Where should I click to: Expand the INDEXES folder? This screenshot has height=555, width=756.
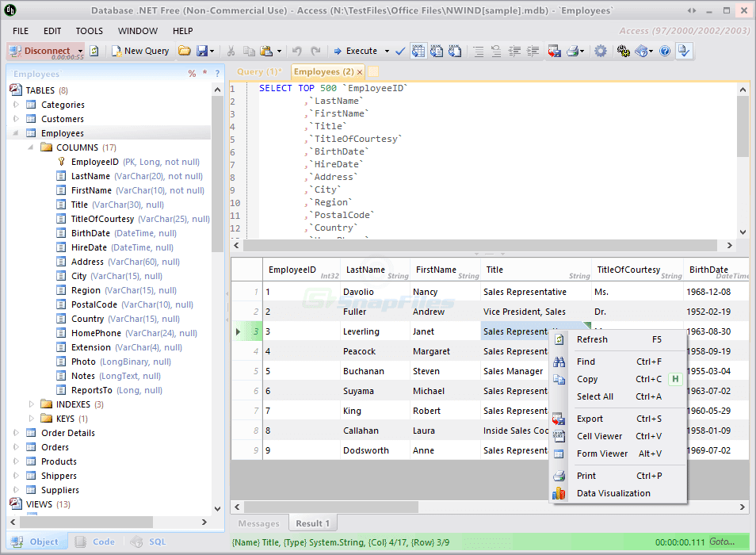31,404
